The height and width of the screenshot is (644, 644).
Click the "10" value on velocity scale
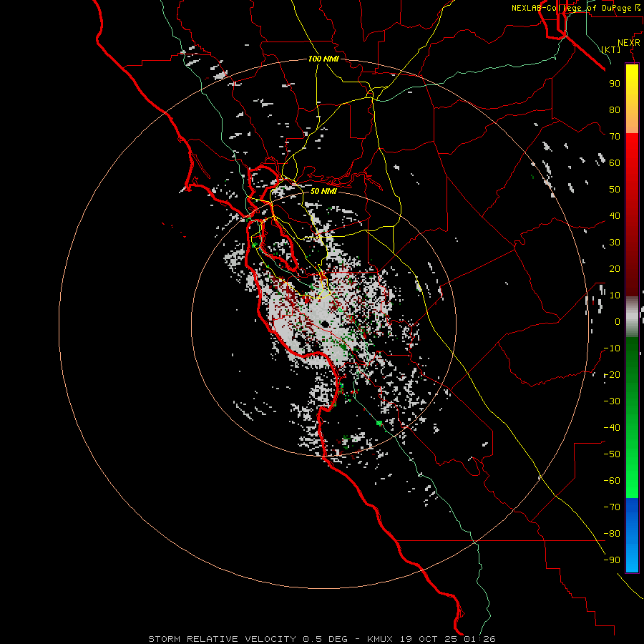[x=615, y=296]
